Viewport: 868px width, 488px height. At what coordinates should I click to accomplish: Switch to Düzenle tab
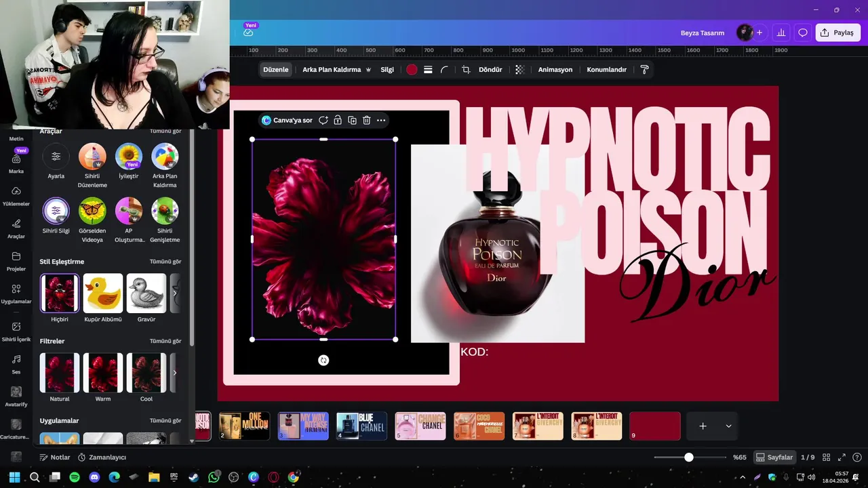tap(276, 69)
